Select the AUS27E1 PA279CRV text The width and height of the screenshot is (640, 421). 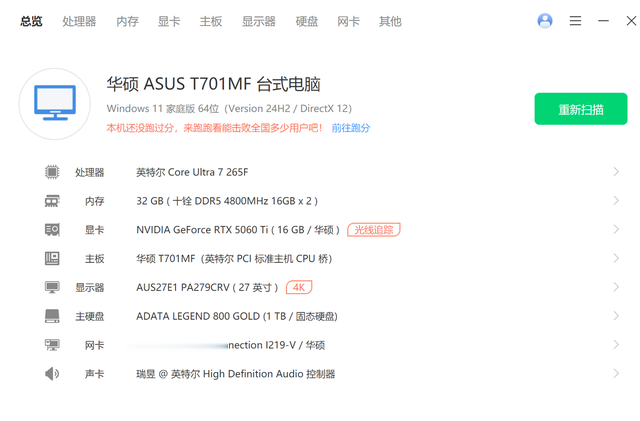tap(207, 287)
